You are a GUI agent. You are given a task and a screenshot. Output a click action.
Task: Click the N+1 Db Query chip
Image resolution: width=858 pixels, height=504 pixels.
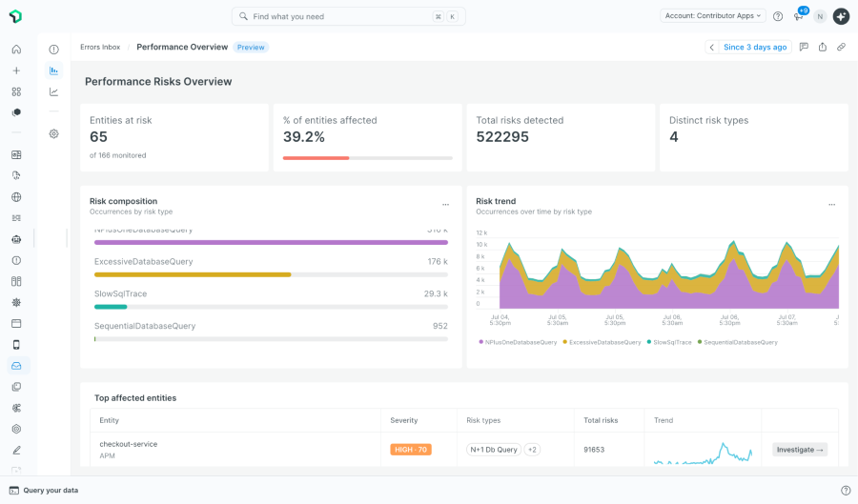point(494,450)
